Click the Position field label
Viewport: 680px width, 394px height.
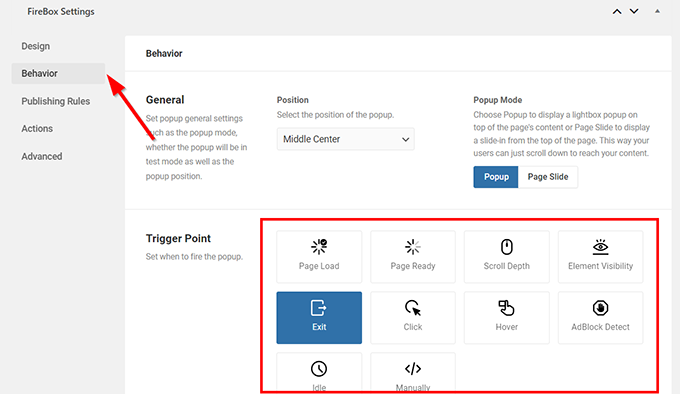293,100
